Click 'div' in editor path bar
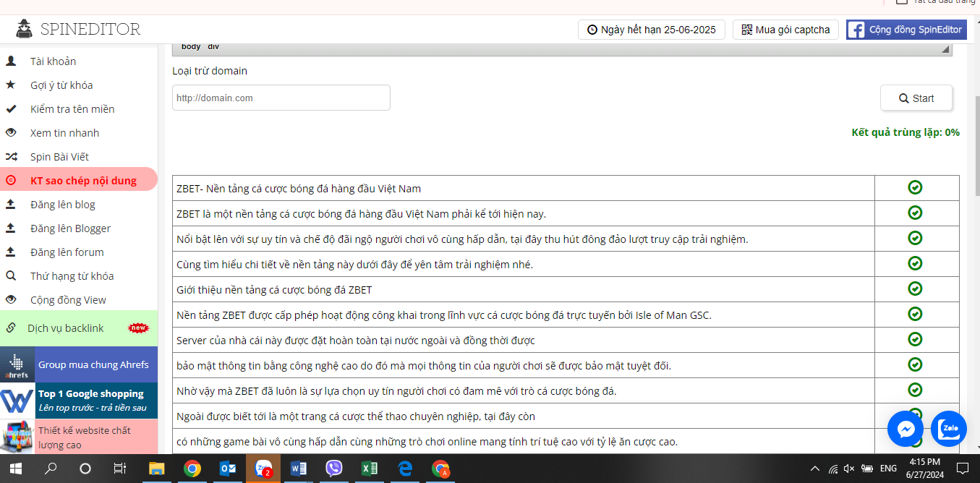 point(213,46)
